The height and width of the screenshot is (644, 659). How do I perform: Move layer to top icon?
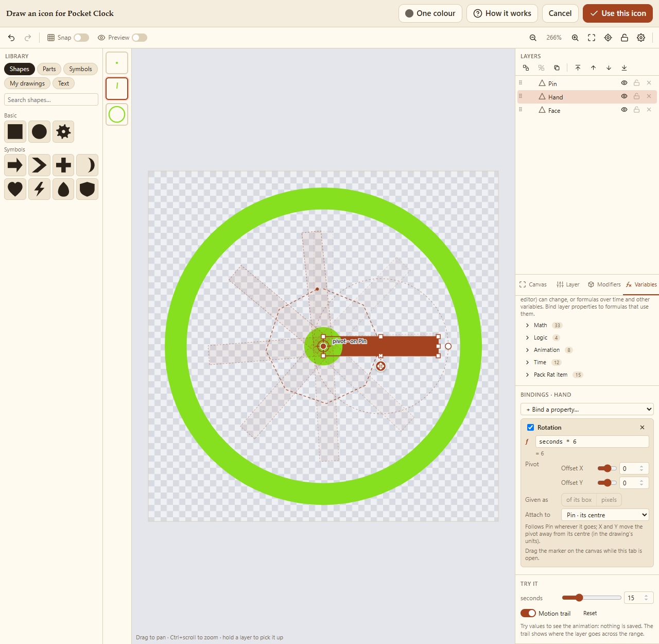578,67
